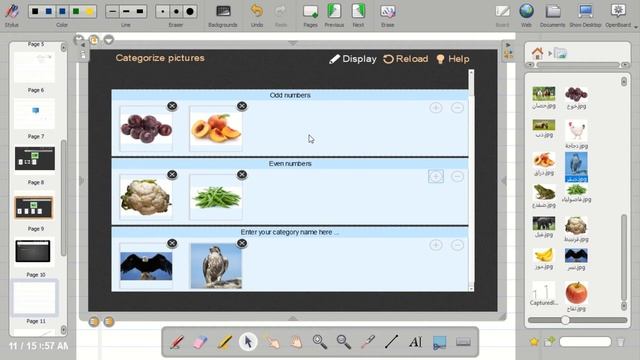Remove the flying eagle picture
This screenshot has width=640, height=360.
172,243
